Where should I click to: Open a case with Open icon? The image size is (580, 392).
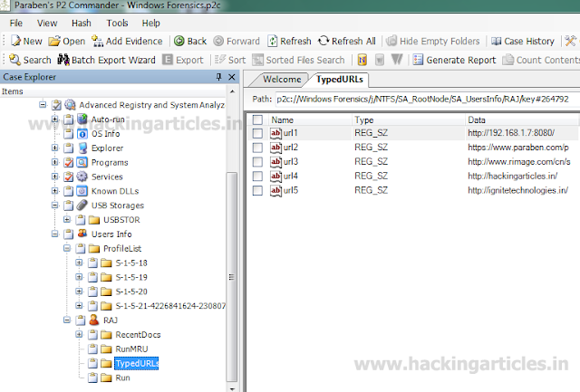tap(54, 41)
